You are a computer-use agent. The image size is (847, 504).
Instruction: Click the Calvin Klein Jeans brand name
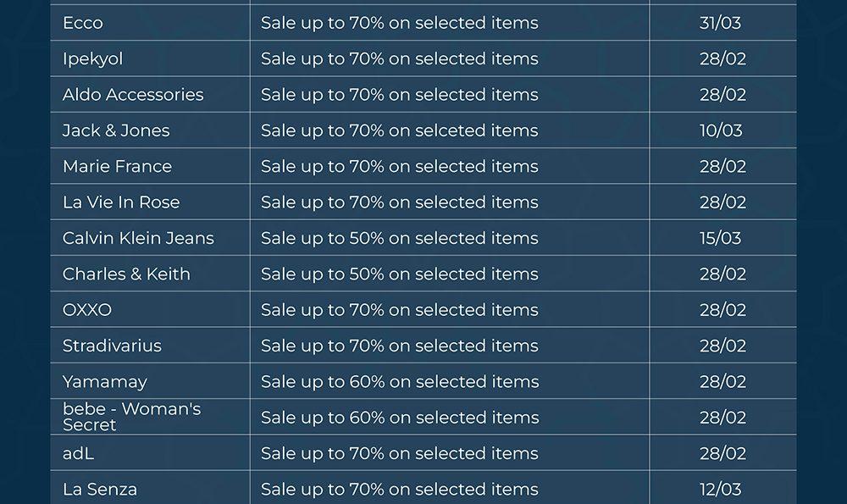tap(138, 238)
